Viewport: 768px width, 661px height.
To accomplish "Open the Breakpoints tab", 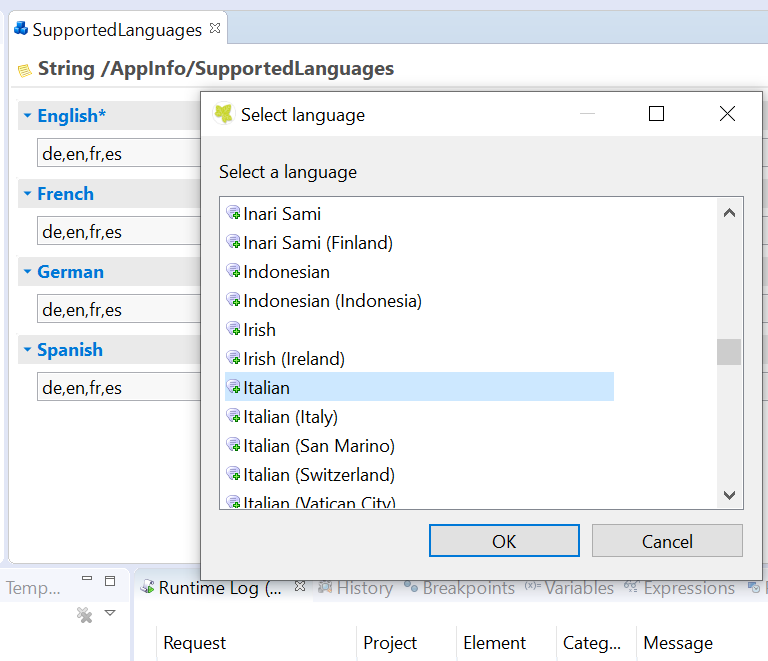I will coord(459,588).
